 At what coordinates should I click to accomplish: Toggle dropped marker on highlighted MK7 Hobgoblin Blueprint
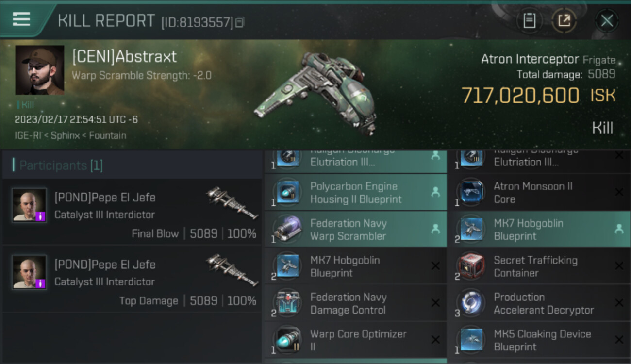619,229
